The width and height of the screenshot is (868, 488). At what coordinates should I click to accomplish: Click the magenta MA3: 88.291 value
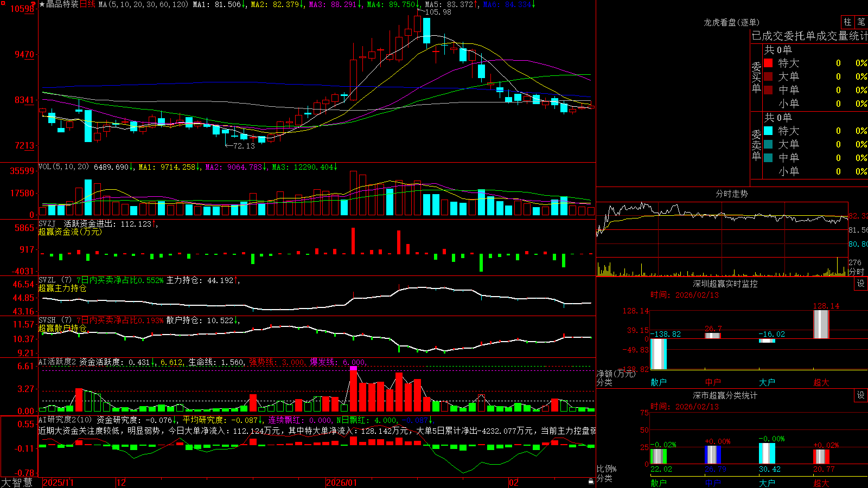coord(335,4)
